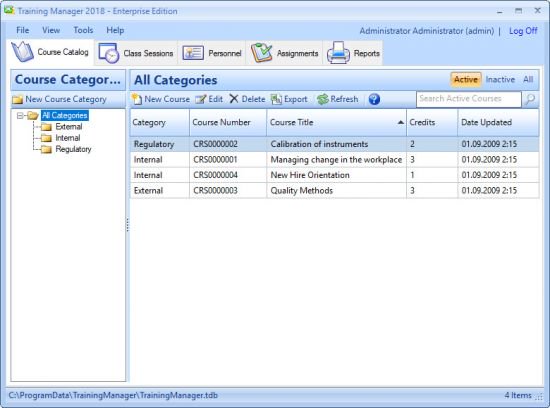This screenshot has width=550, height=408.
Task: Click the Internal folder icon in tree
Action: (46, 138)
